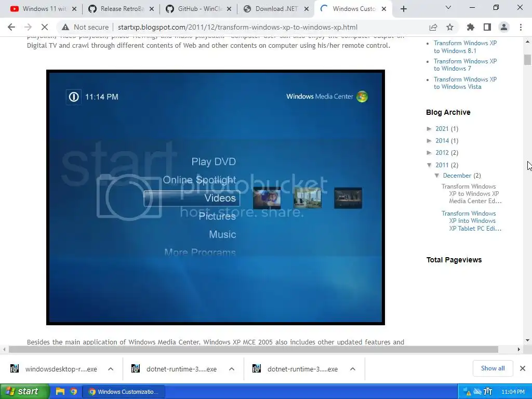The height and width of the screenshot is (399, 532).
Task: Collapse the December archive triangle
Action: (437, 176)
